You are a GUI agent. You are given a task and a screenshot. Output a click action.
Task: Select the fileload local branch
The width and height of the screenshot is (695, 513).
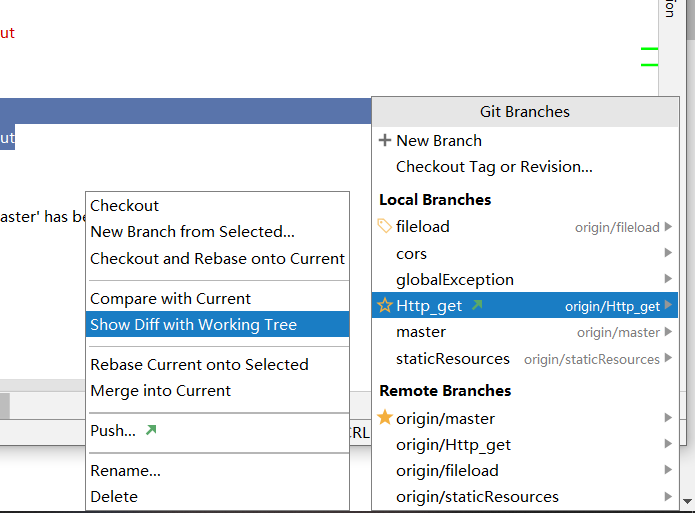(525, 227)
